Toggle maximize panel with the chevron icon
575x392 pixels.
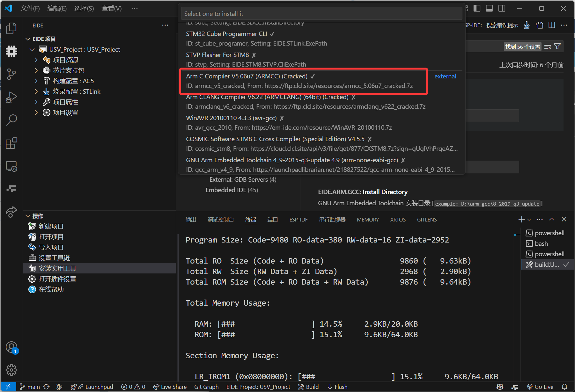[x=551, y=219]
